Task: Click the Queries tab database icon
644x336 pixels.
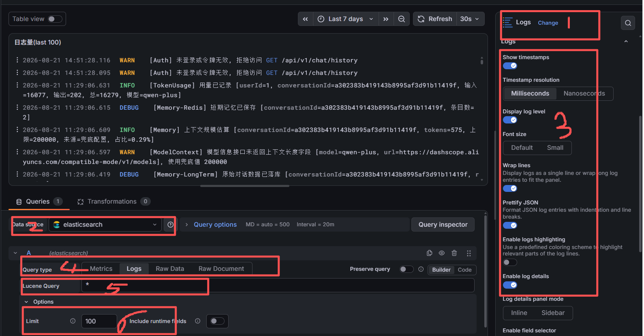Action: pyautogui.click(x=19, y=202)
